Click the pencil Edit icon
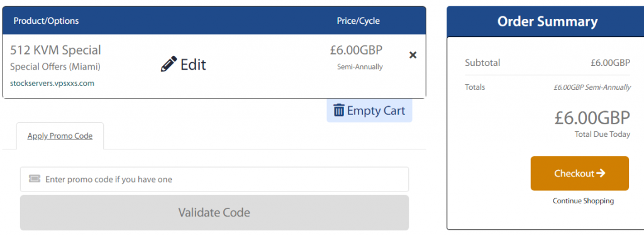Screen dimensions: 644x236 [x=169, y=64]
